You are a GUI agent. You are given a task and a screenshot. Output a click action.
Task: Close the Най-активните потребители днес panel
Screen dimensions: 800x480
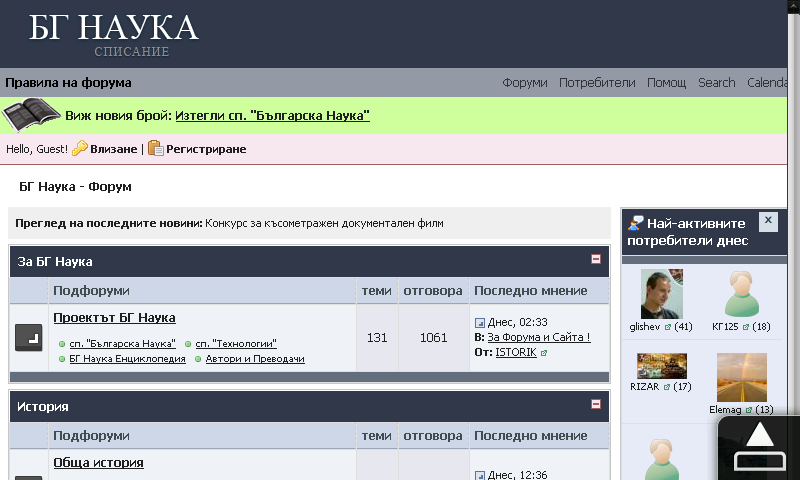pyautogui.click(x=767, y=221)
